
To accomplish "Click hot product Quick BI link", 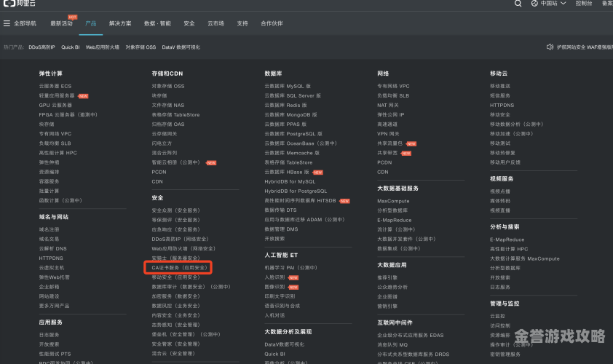I will (71, 47).
